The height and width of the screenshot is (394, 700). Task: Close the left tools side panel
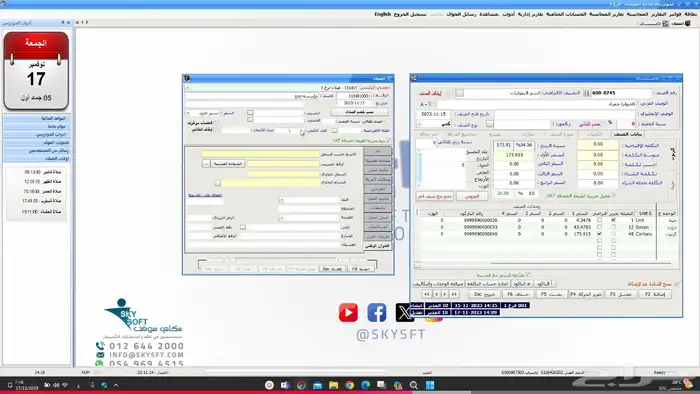tap(68, 22)
